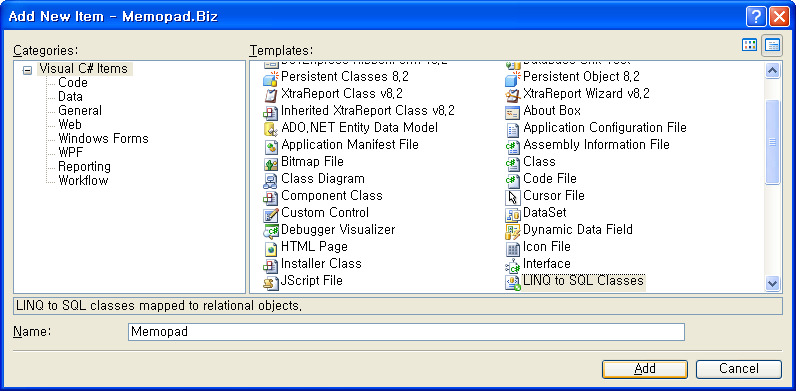Select the Windows Forms category

[103, 138]
